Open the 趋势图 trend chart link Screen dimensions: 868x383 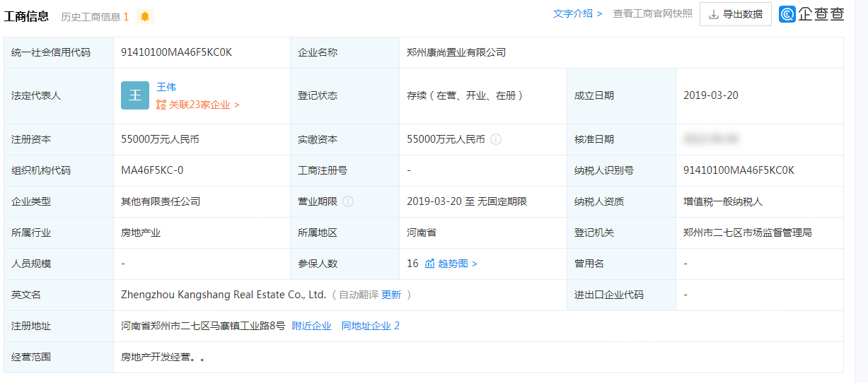[458, 264]
